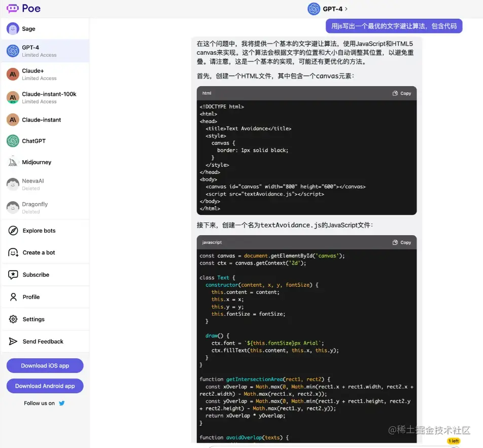This screenshot has height=448, width=483.
Task: Open the Sage bot avatar
Action: point(13,29)
